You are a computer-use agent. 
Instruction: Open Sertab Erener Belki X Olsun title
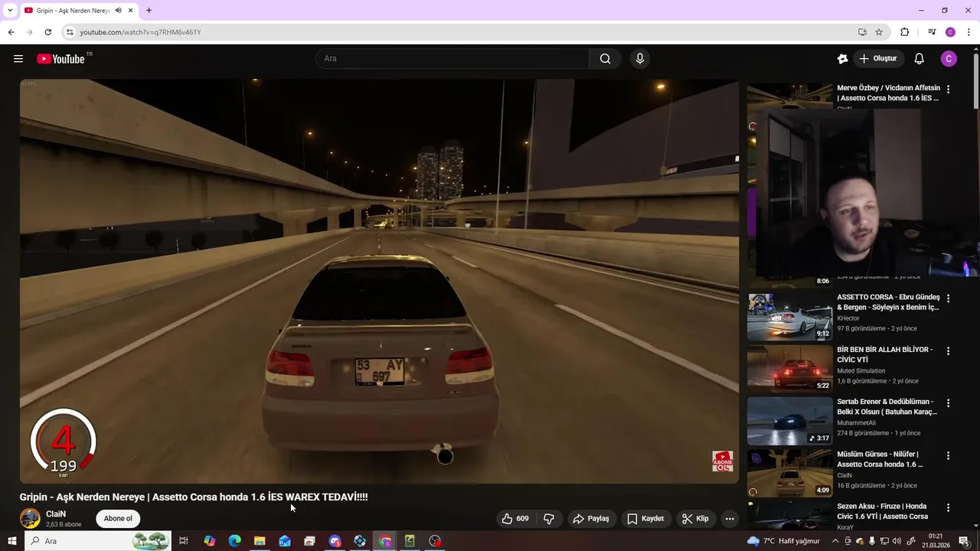pyautogui.click(x=887, y=406)
